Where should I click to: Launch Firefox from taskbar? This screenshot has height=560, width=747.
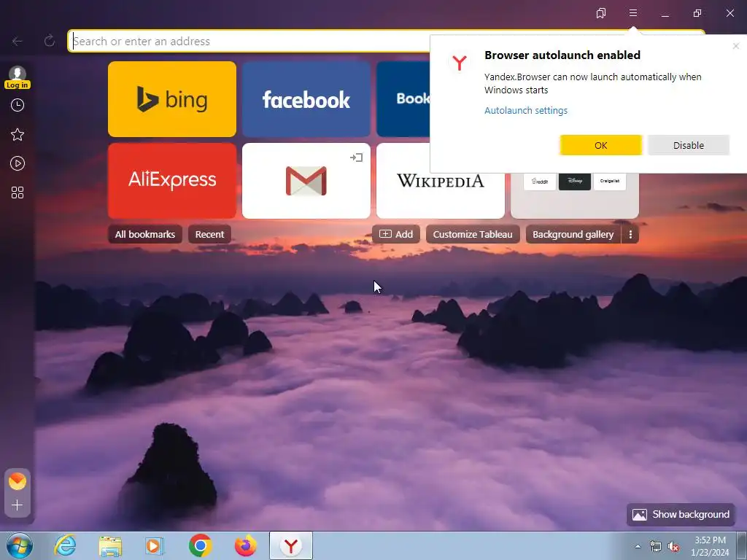click(x=245, y=545)
